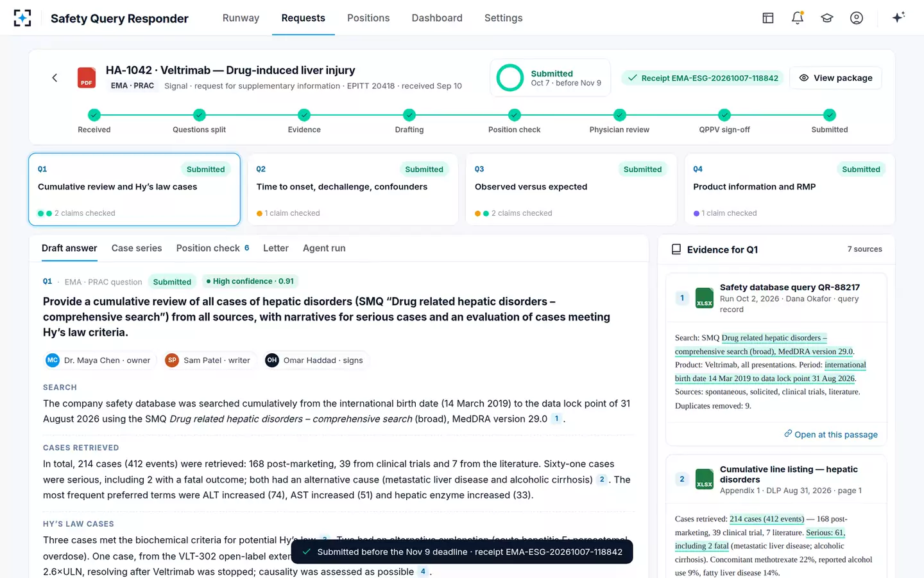Screen dimensions: 924x578
Task: Click Dr. Maya Chen owner chip
Action: 99,360
